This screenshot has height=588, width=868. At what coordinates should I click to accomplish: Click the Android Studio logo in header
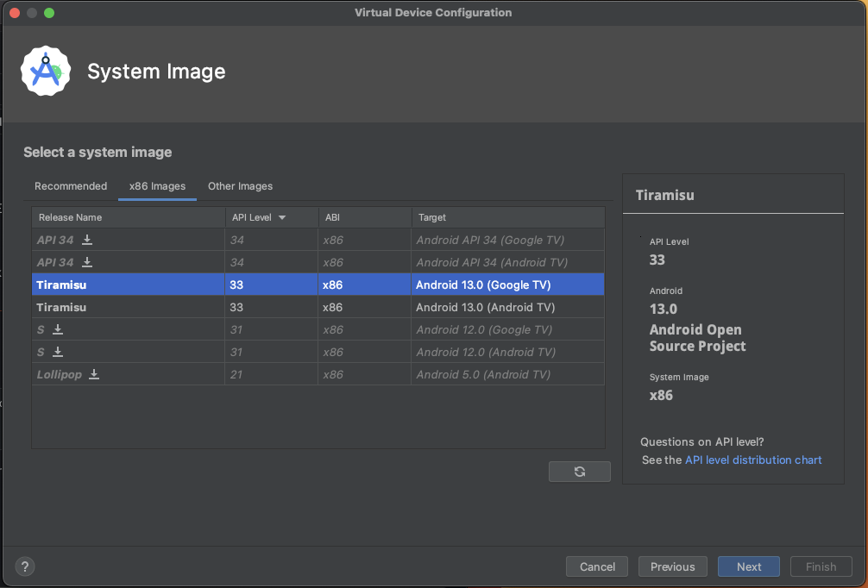click(x=43, y=72)
